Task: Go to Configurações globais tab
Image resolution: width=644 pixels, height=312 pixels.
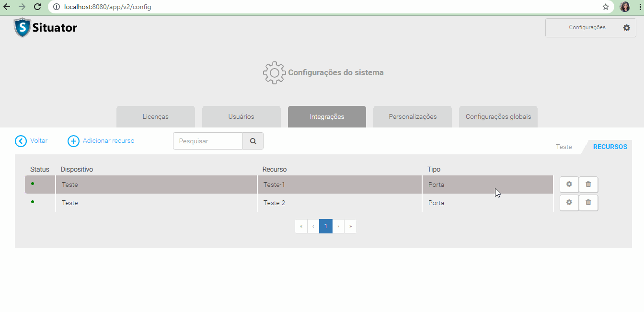Action: (498, 117)
